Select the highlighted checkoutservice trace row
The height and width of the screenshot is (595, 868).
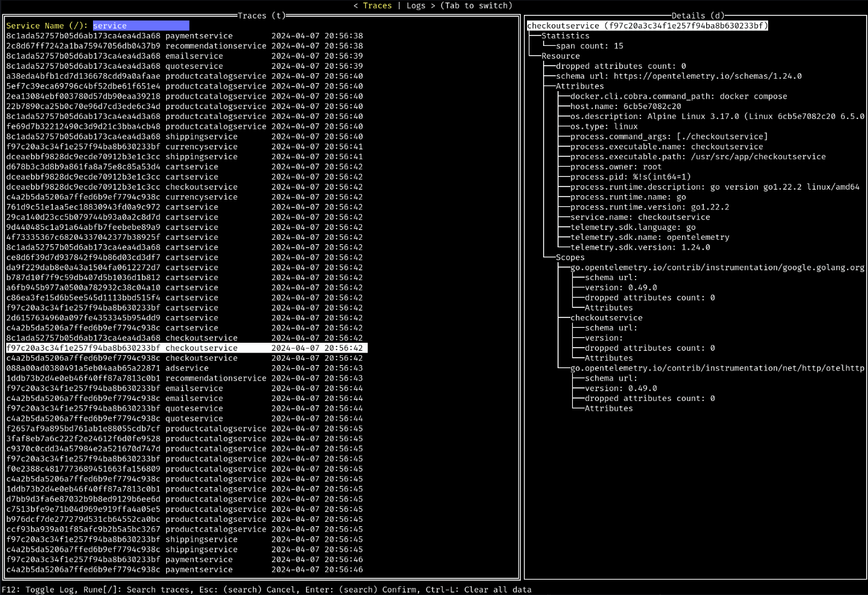186,348
